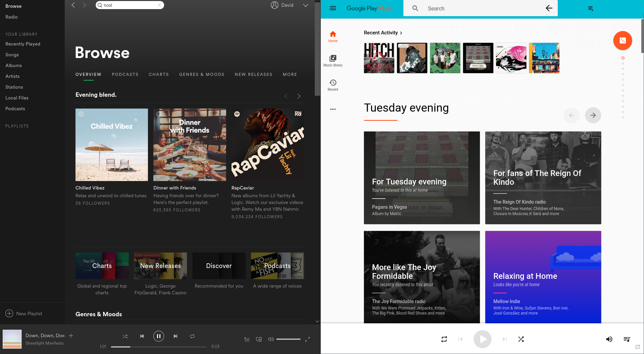Skip to previous track in Spotify
This screenshot has height=354, width=644.
click(142, 336)
